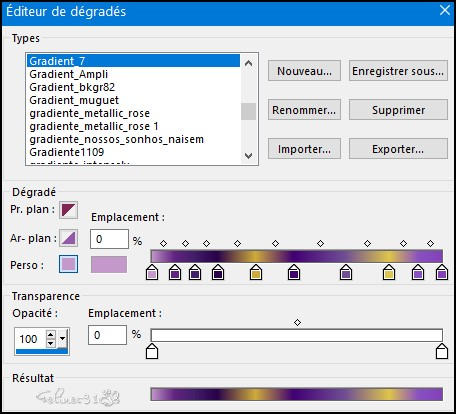Open the Opacité dropdown arrow
Viewport: 456px width, 414px height.
pos(62,339)
